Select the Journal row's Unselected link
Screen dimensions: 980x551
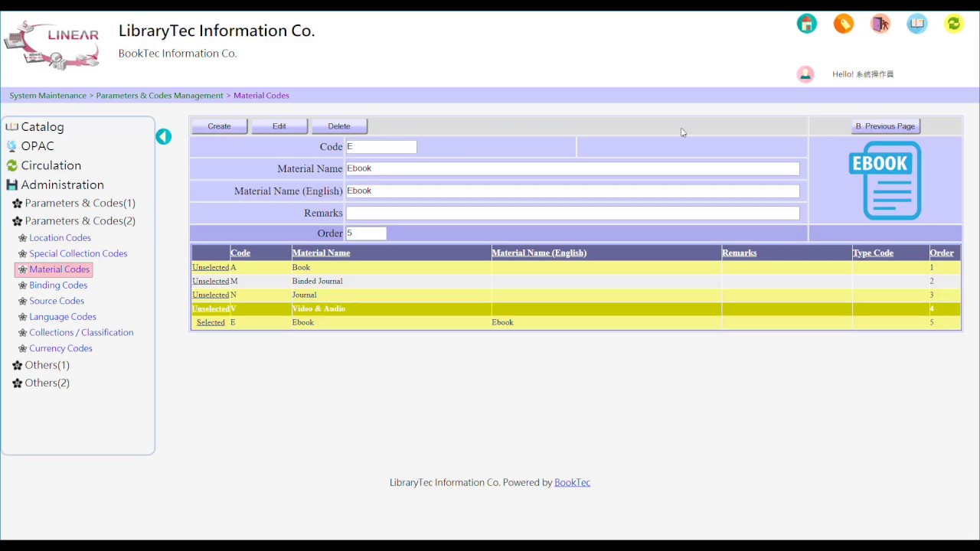pyautogui.click(x=211, y=295)
